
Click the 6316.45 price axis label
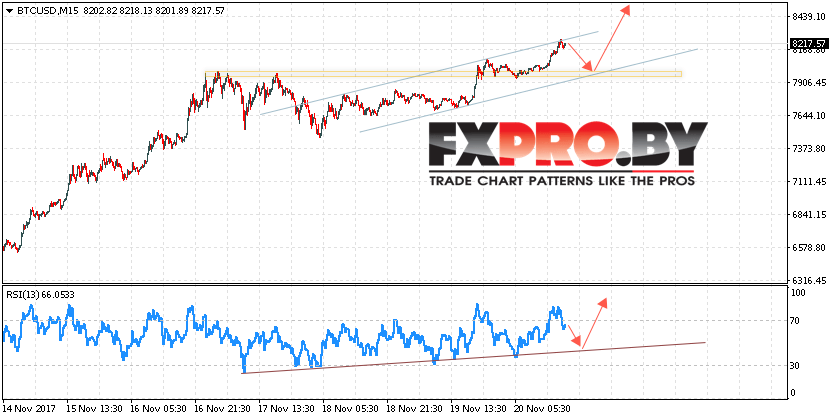(809, 280)
